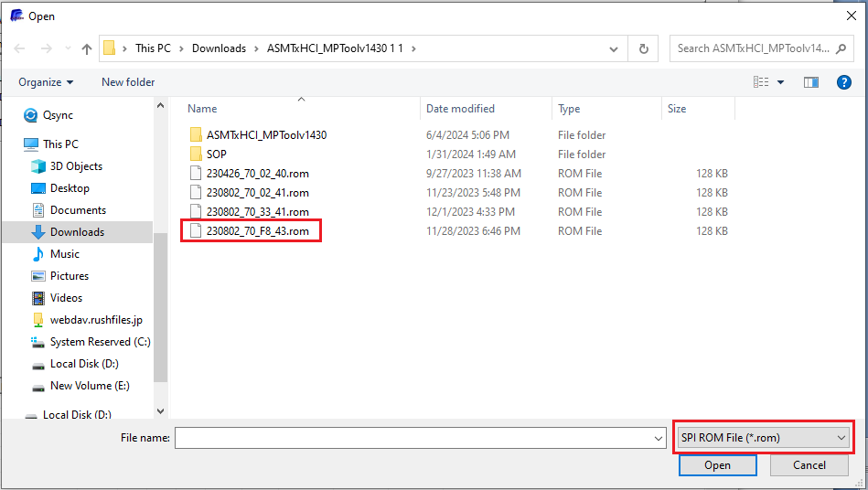Select the 3D Objects item in sidebar
The width and height of the screenshot is (868, 490).
tap(76, 166)
